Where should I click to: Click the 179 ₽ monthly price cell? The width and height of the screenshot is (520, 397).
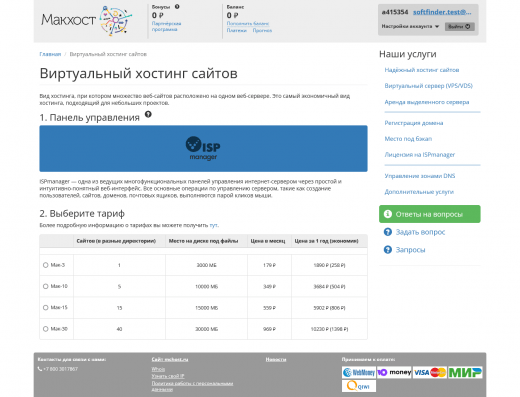269,265
